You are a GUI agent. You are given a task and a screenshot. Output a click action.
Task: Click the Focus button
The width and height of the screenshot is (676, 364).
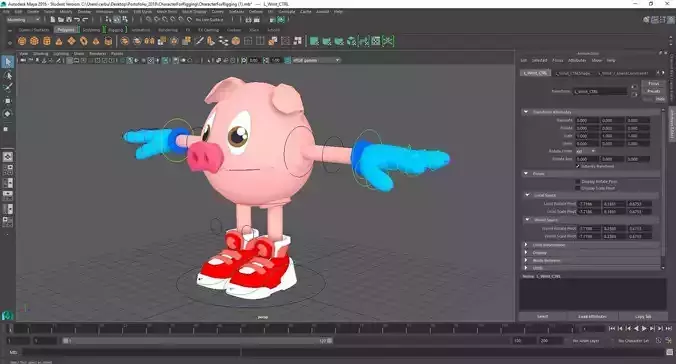[654, 83]
